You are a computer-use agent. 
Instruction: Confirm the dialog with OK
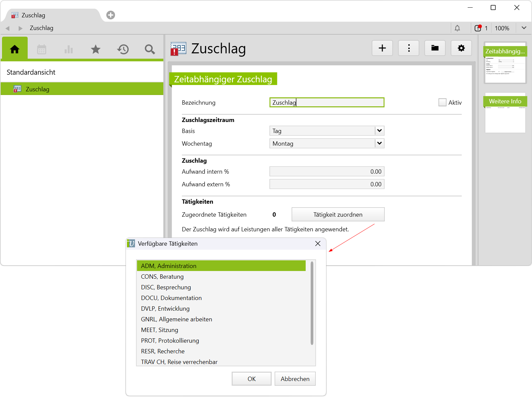click(251, 379)
